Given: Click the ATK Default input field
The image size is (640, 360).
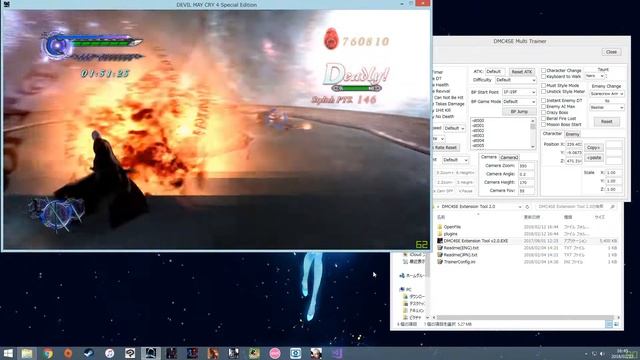Looking at the screenshot, I should point(496,71).
